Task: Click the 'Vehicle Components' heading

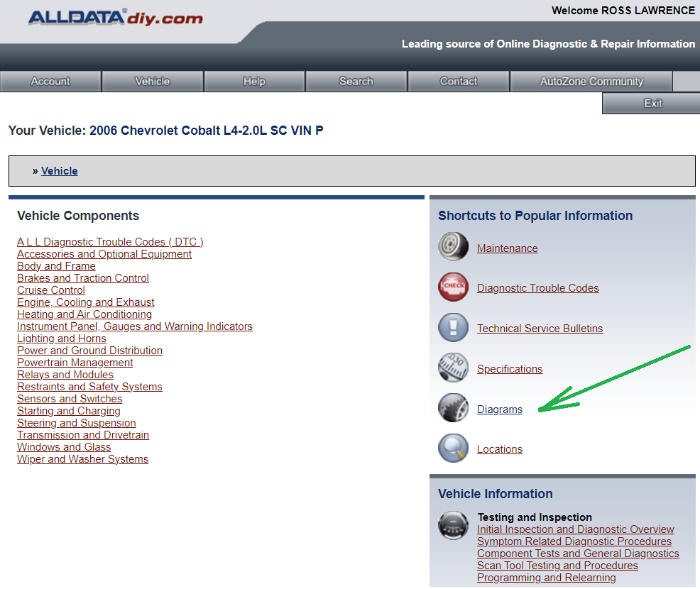Action: tap(78, 216)
